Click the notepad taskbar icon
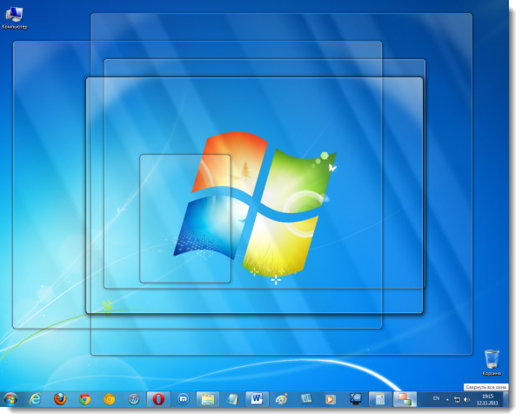522x420 pixels. coord(232,399)
